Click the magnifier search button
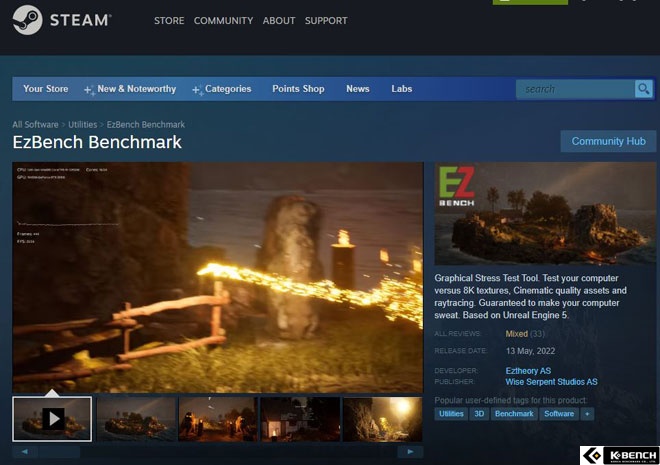660x465 pixels. pos(644,89)
